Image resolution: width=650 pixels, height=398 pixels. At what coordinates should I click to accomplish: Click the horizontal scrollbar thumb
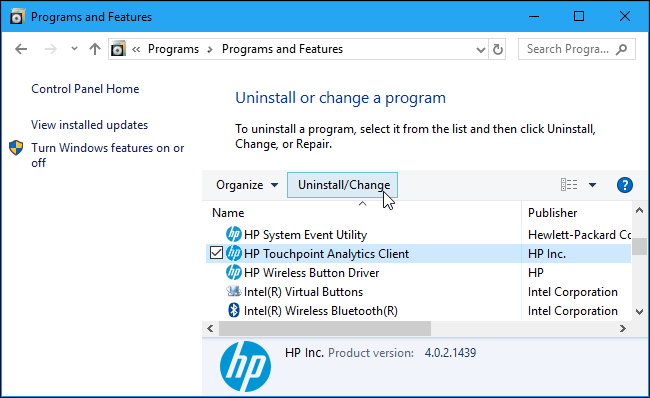325,328
